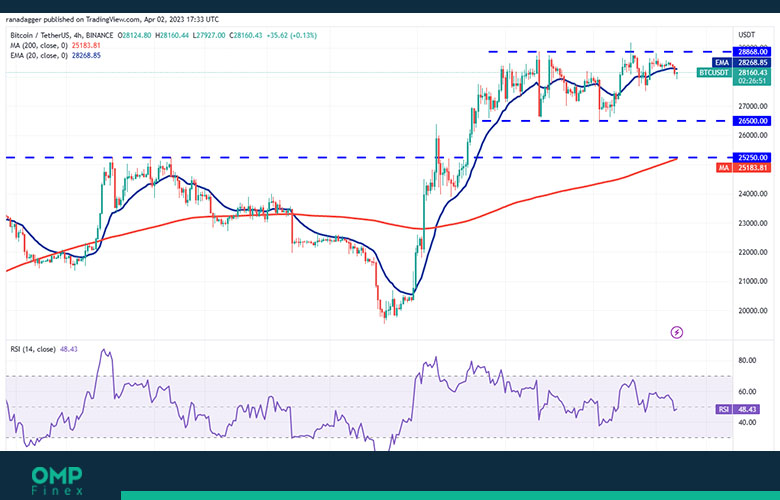Image resolution: width=780 pixels, height=500 pixels.
Task: Click the 20000.00 axis value
Action: (753, 310)
